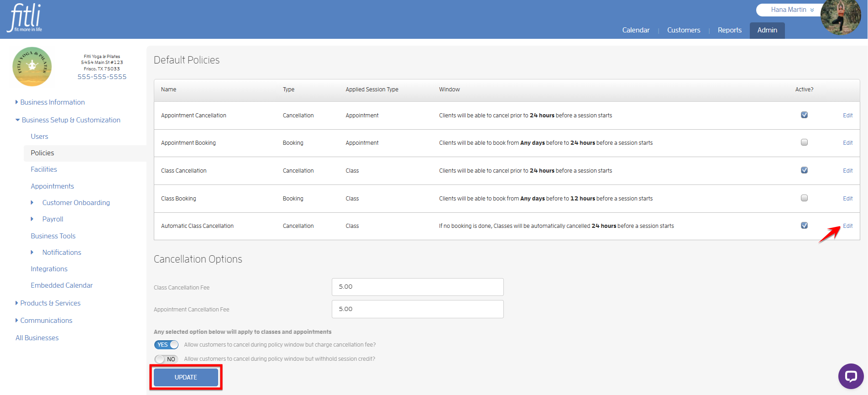Click Hana Martin's profile photo
Image resolution: width=868 pixels, height=395 pixels.
[841, 17]
